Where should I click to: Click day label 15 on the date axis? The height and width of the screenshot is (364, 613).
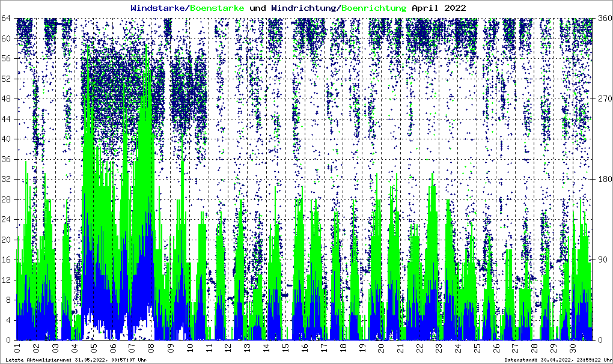(285, 347)
